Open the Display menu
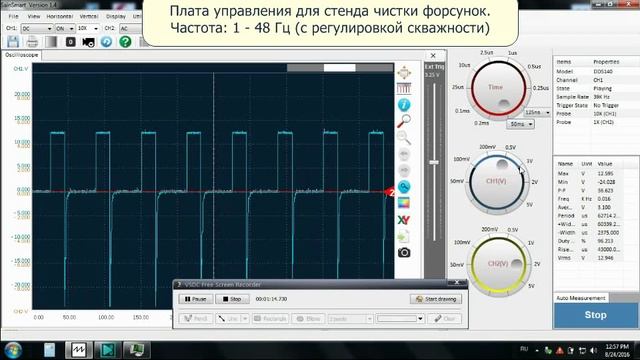Image resolution: width=640 pixels, height=360 pixels. pos(116,16)
